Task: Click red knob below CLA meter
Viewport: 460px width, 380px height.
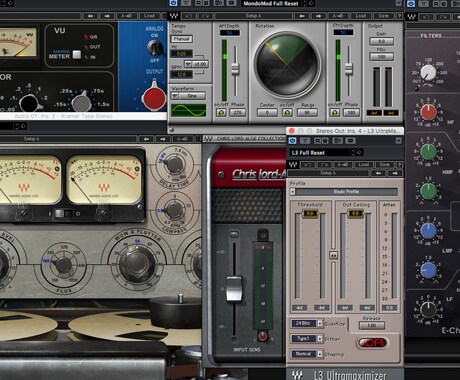Action: tap(263, 336)
